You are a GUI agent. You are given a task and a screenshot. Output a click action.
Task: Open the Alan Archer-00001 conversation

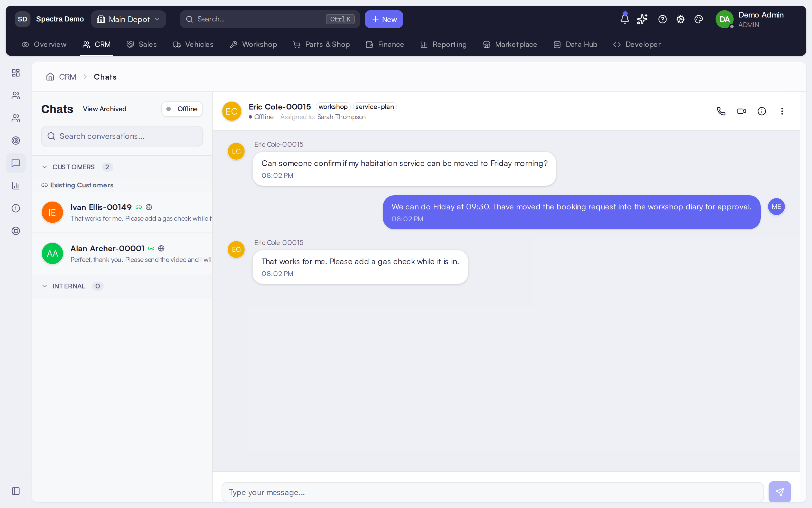tap(122, 254)
